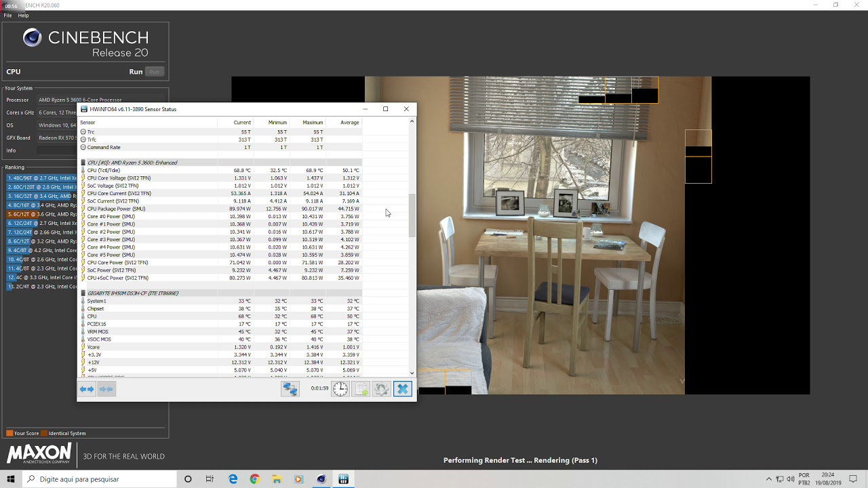Image resolution: width=868 pixels, height=488 pixels.
Task: Open the File menu in Cinebench
Action: [x=7, y=16]
